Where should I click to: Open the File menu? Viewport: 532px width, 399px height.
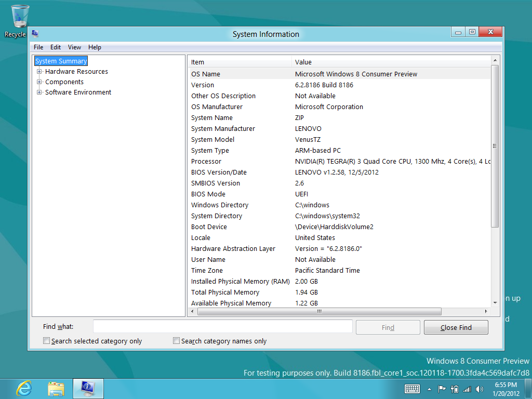(38, 47)
